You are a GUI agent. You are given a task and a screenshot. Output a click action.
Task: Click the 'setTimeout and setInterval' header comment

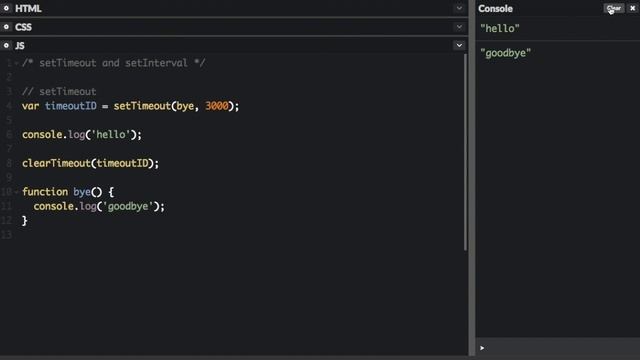113,63
